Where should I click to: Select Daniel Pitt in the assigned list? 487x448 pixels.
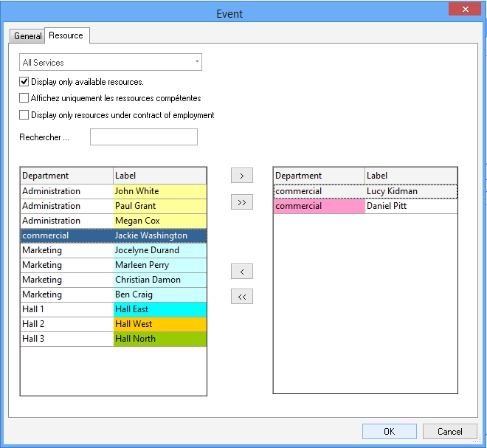410,206
